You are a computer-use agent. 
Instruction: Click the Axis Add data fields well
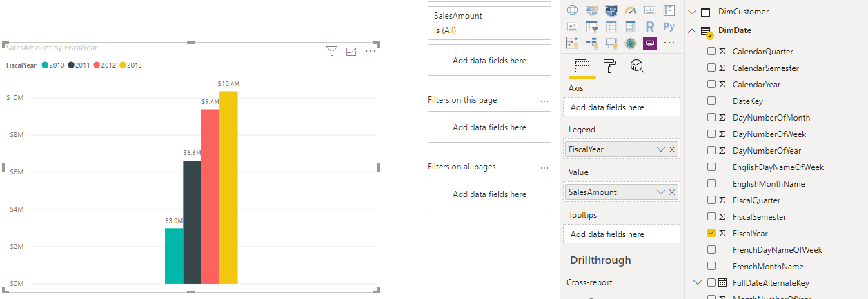click(622, 107)
